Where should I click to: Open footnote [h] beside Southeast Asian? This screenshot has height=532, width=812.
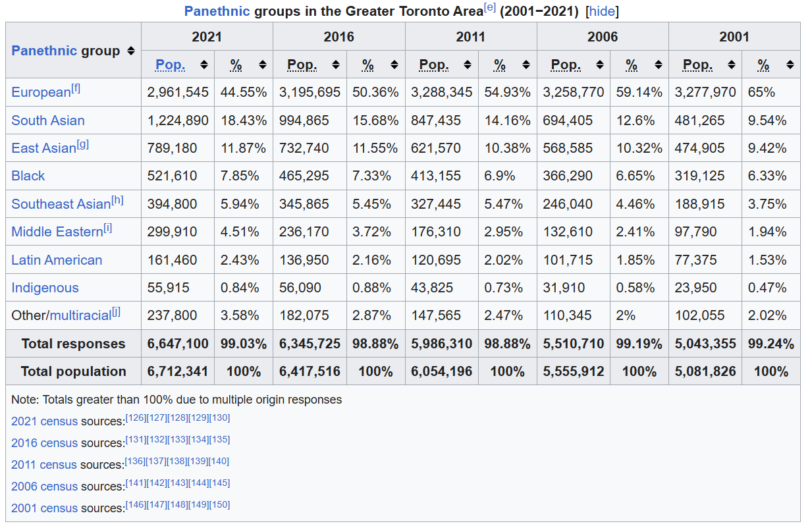coord(117,200)
